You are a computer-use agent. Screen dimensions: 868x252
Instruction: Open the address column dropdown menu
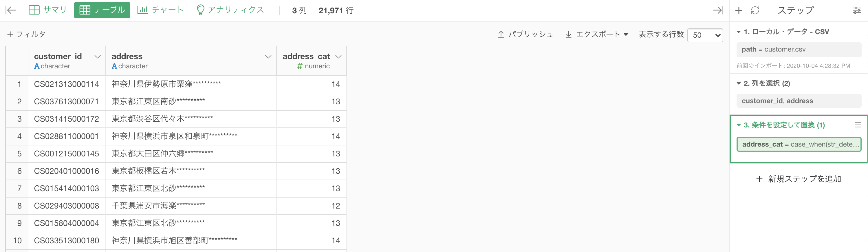coord(268,56)
